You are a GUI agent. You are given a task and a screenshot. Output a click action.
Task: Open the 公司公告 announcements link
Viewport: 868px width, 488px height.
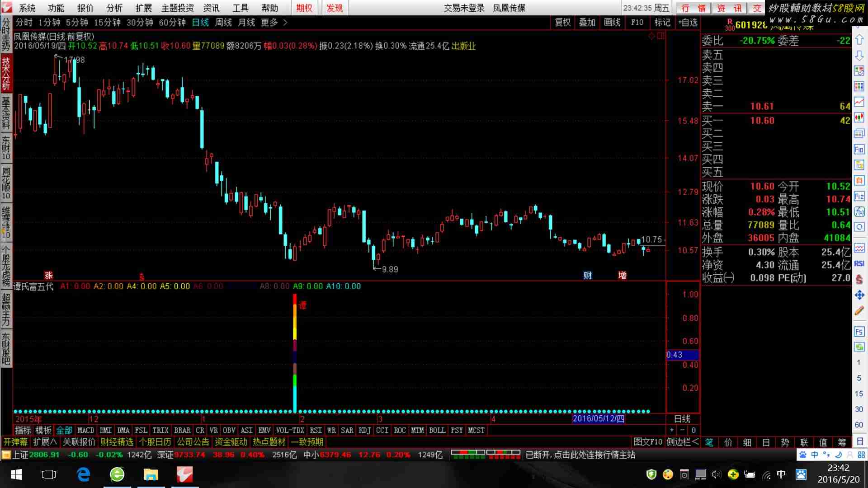tap(193, 442)
